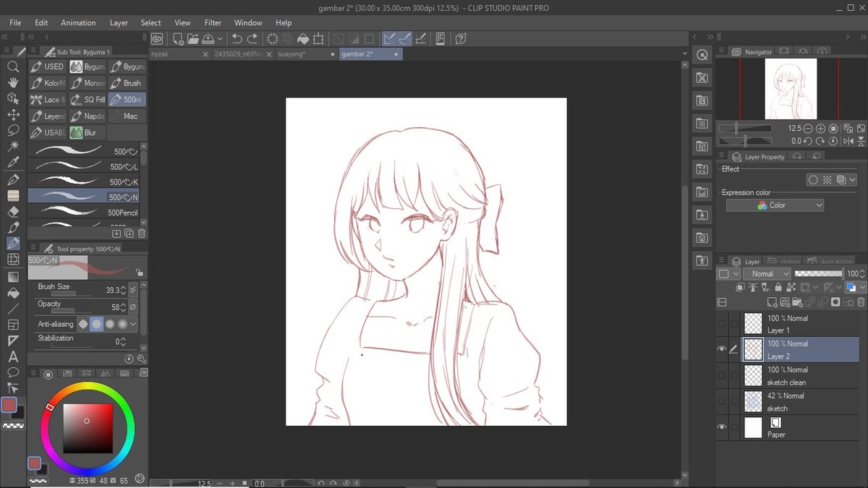868x488 pixels.
Task: Toggle Snap to Special Ruler
Action: (404, 39)
